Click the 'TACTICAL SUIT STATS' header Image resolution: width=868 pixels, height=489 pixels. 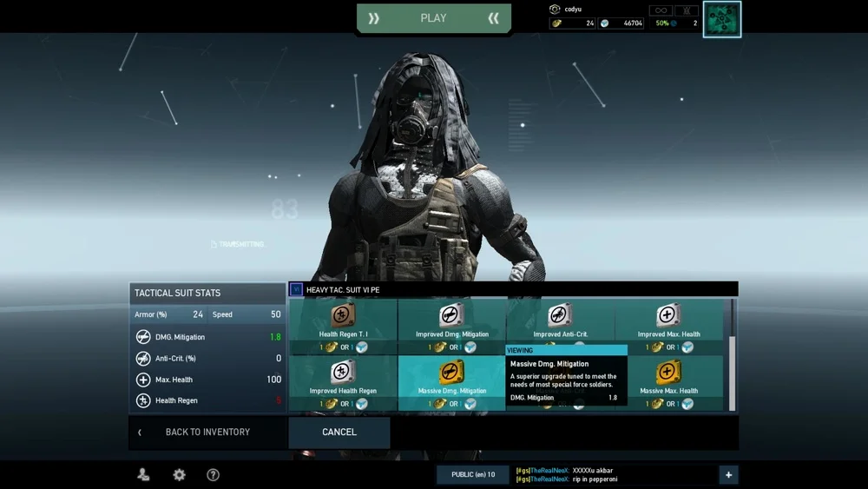[x=177, y=293]
